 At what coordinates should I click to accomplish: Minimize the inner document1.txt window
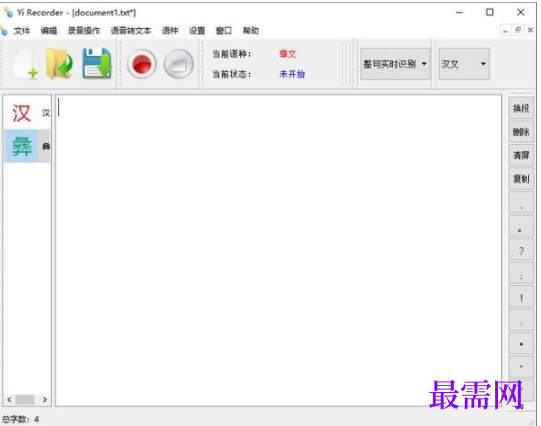(x=505, y=31)
